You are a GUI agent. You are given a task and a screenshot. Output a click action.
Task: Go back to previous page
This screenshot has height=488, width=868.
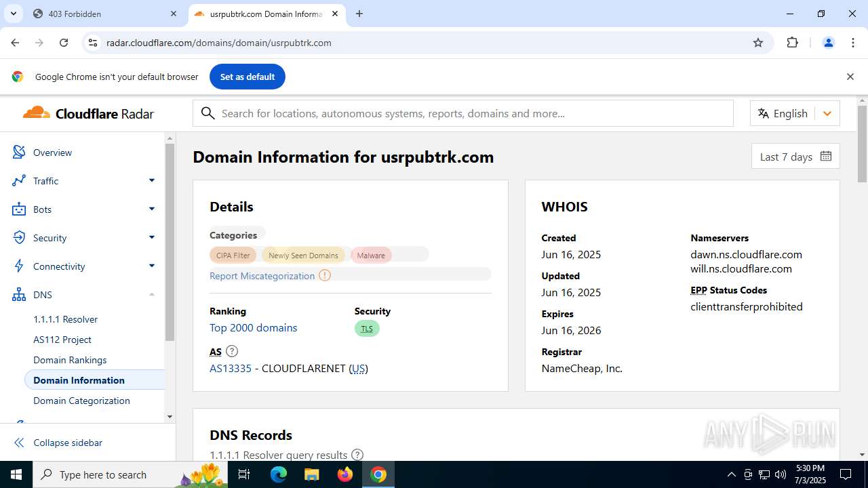coord(15,43)
